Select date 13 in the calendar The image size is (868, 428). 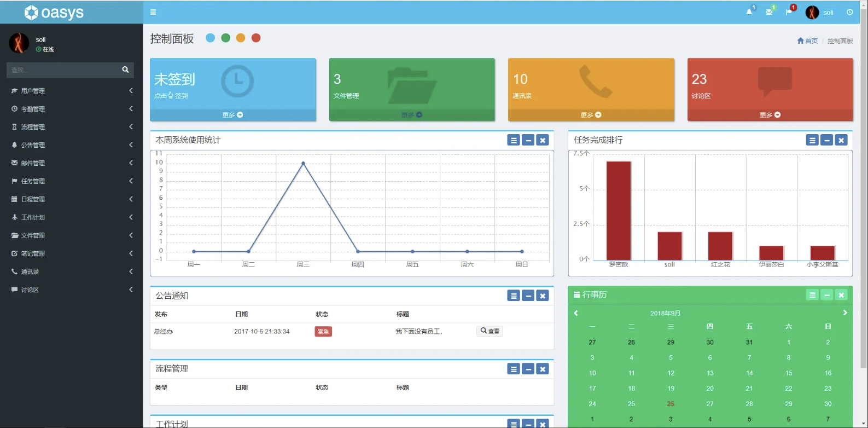[710, 373]
